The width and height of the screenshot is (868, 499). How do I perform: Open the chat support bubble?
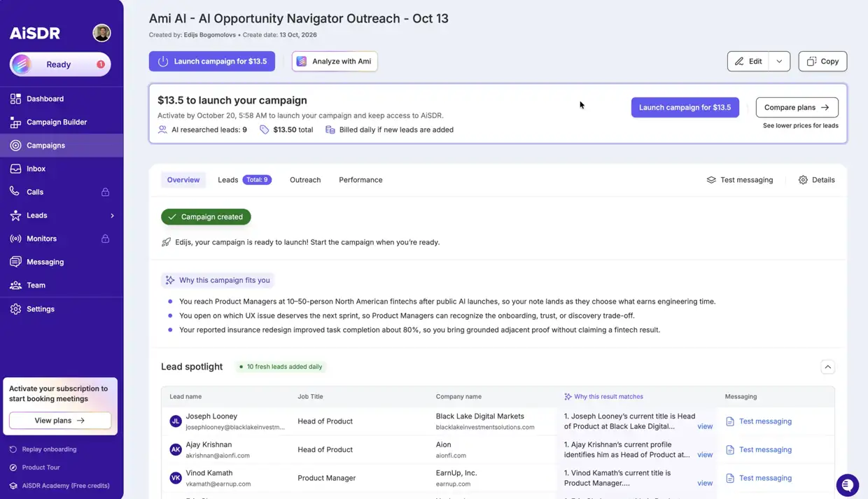click(847, 485)
